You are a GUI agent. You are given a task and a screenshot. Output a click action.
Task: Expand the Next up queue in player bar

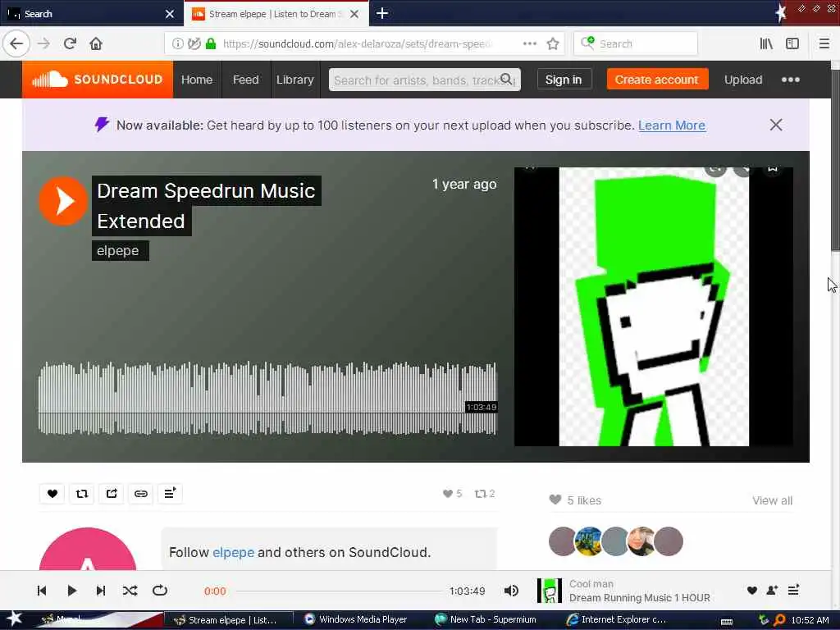coord(794,591)
